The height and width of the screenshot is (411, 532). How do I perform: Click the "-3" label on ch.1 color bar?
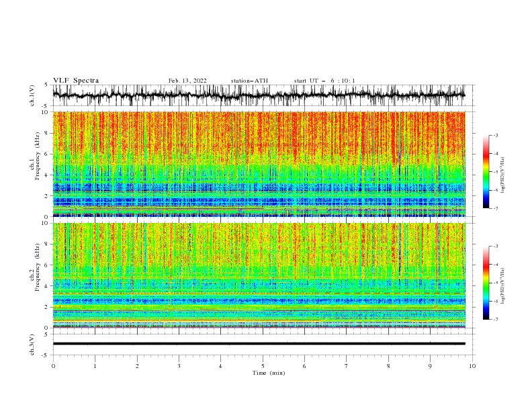coord(495,135)
